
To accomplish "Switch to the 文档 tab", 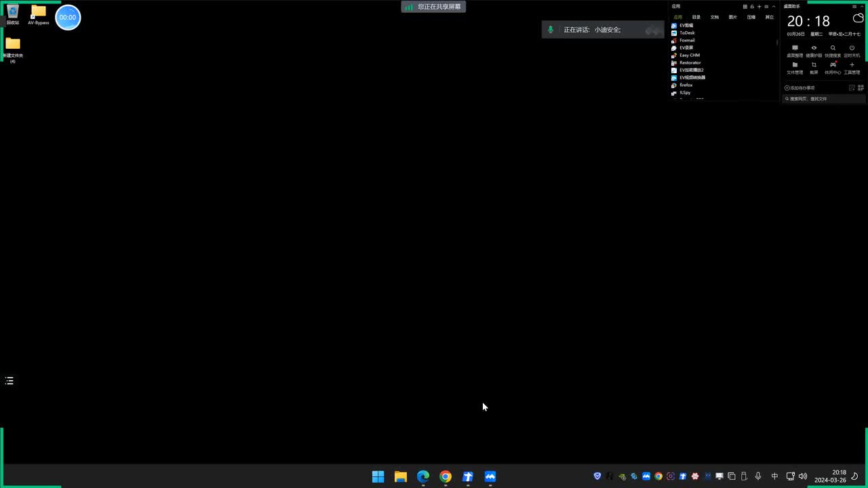I will coord(714,17).
